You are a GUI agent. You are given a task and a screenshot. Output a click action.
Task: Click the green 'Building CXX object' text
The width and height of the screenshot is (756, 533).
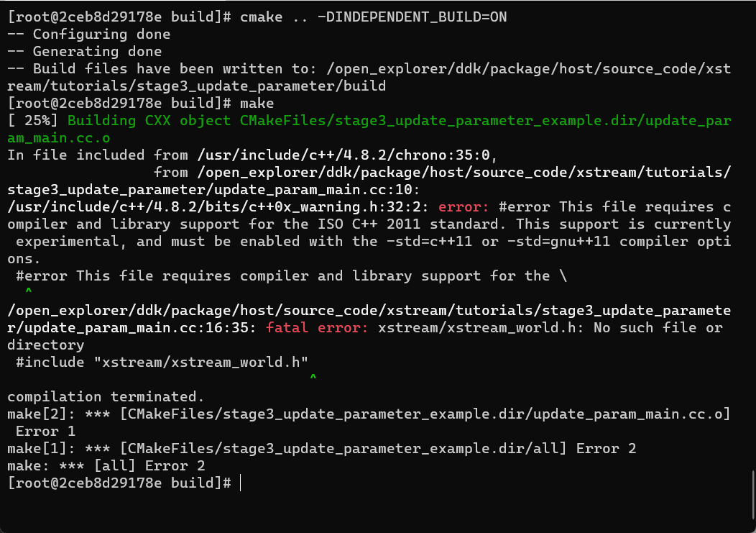coord(149,121)
